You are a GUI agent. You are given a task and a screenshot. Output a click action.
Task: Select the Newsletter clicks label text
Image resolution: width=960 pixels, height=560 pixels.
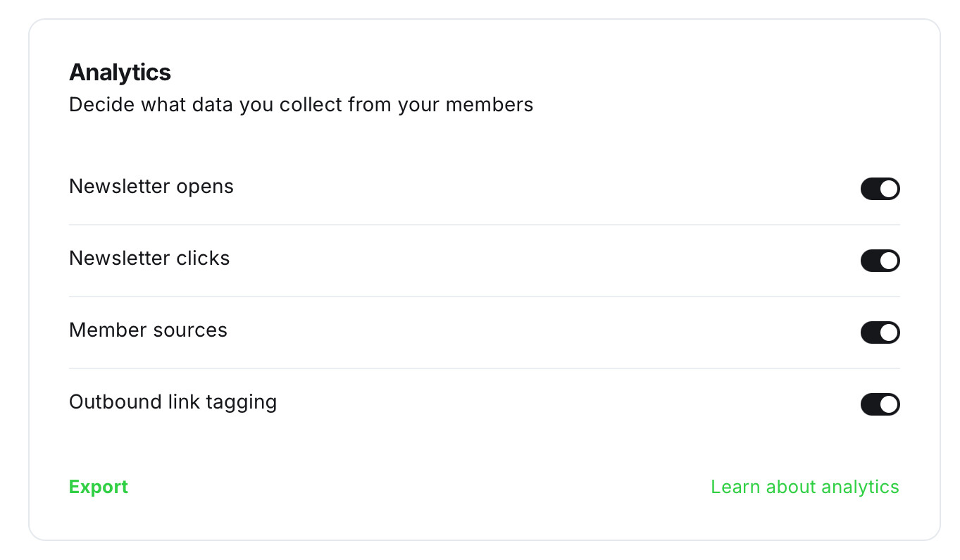point(149,259)
